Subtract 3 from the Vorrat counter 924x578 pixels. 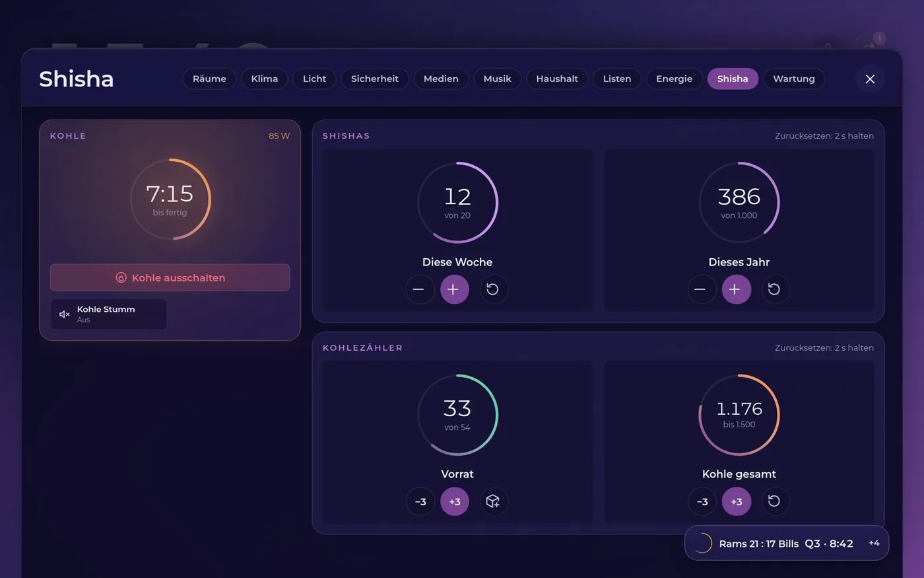tap(420, 501)
